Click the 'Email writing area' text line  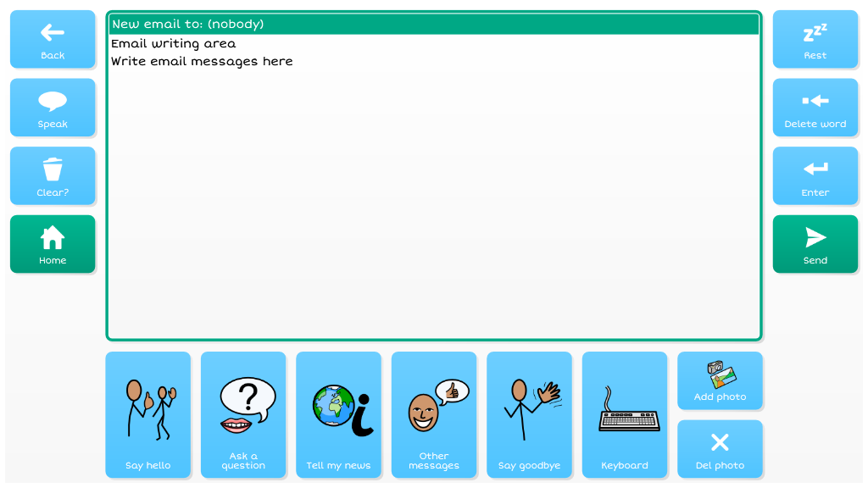tap(174, 43)
